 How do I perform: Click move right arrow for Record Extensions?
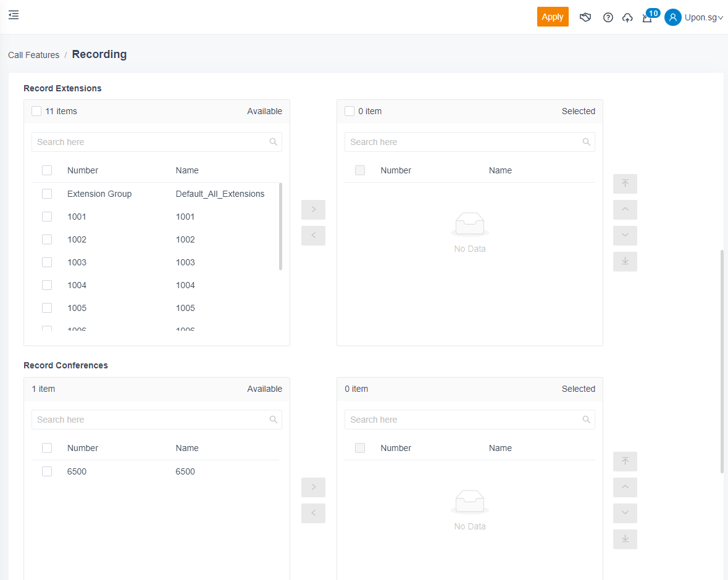pyautogui.click(x=313, y=210)
